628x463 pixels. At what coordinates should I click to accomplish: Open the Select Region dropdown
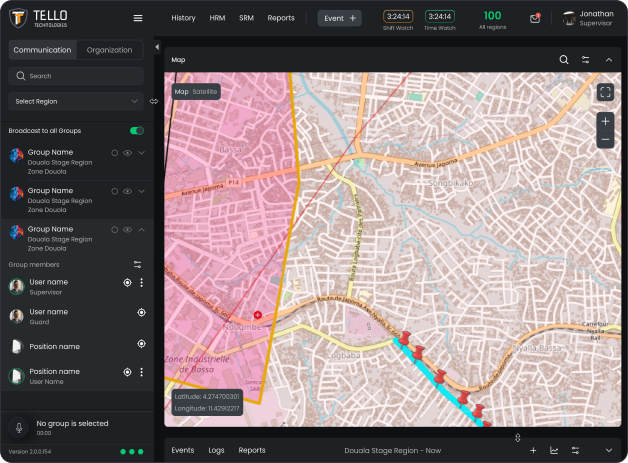(76, 101)
